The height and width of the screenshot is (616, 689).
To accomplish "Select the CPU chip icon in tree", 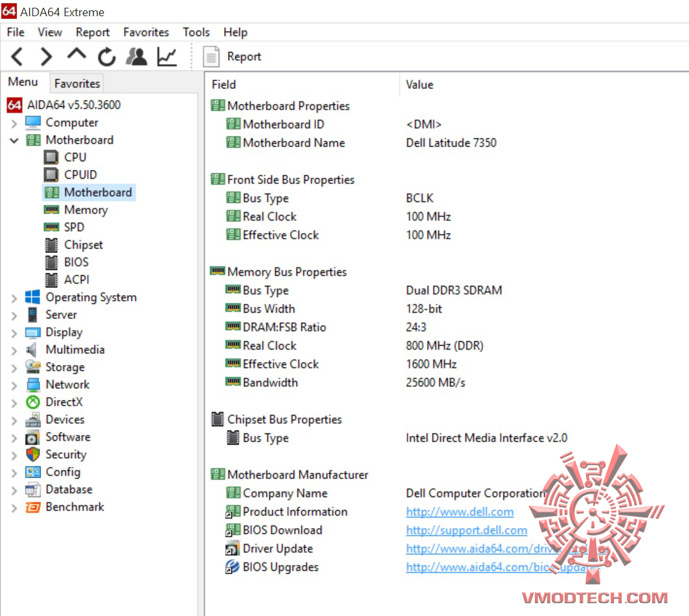I will (51, 157).
